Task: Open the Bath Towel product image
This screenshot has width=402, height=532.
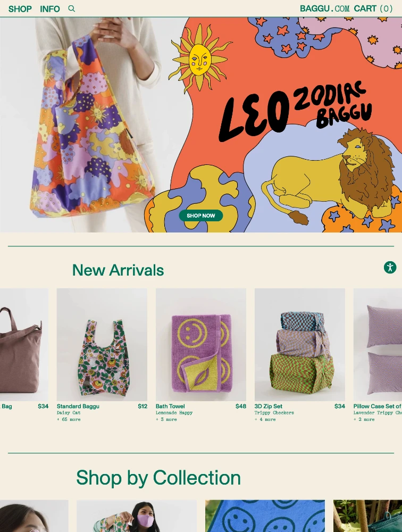Action: (x=201, y=345)
